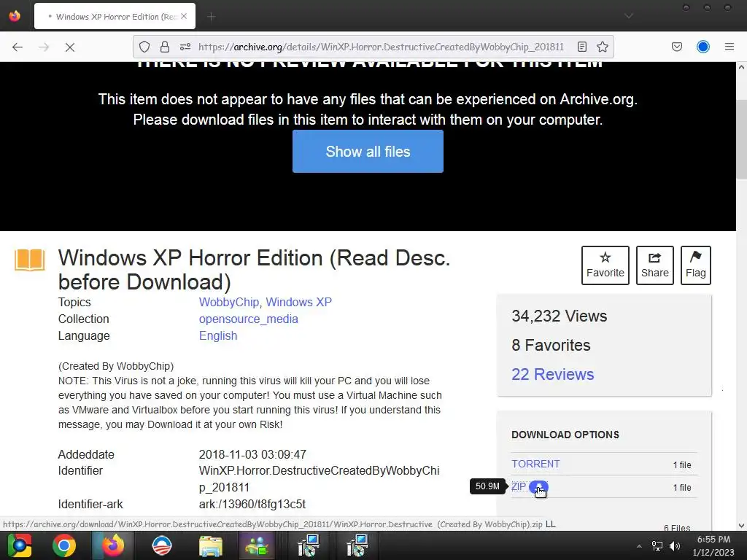Click the 8 Favorites text
This screenshot has height=560, width=747.
551,345
